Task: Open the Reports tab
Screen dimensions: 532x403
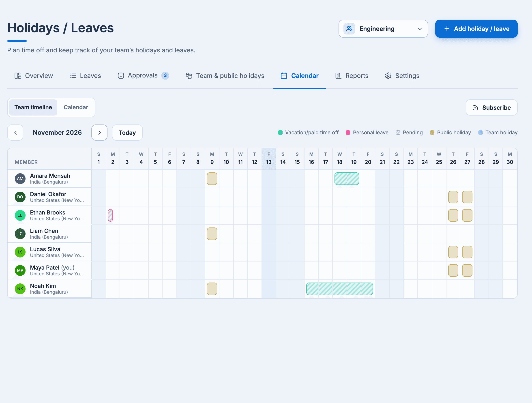Action: (352, 76)
